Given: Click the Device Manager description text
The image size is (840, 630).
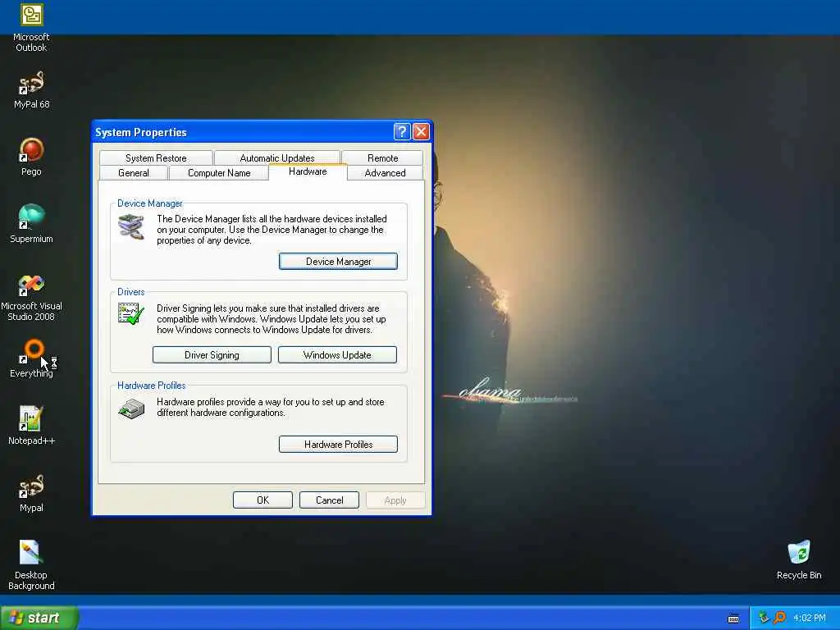Looking at the screenshot, I should (272, 230).
